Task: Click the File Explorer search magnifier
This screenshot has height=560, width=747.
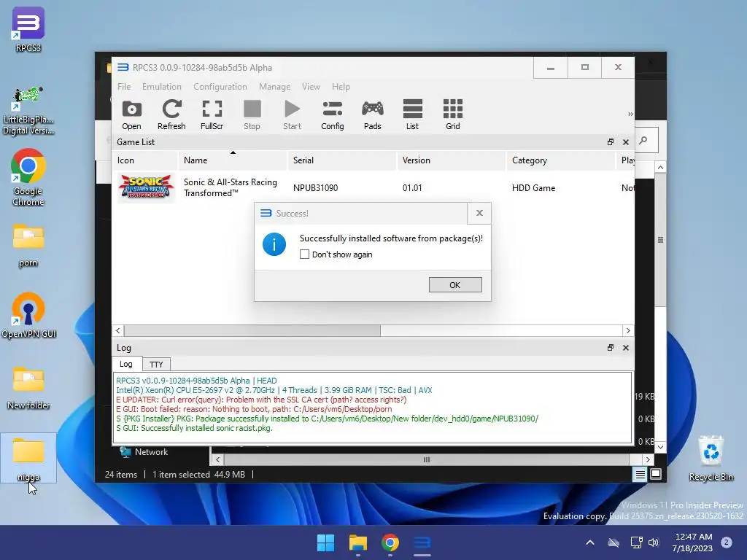Action: [x=643, y=140]
